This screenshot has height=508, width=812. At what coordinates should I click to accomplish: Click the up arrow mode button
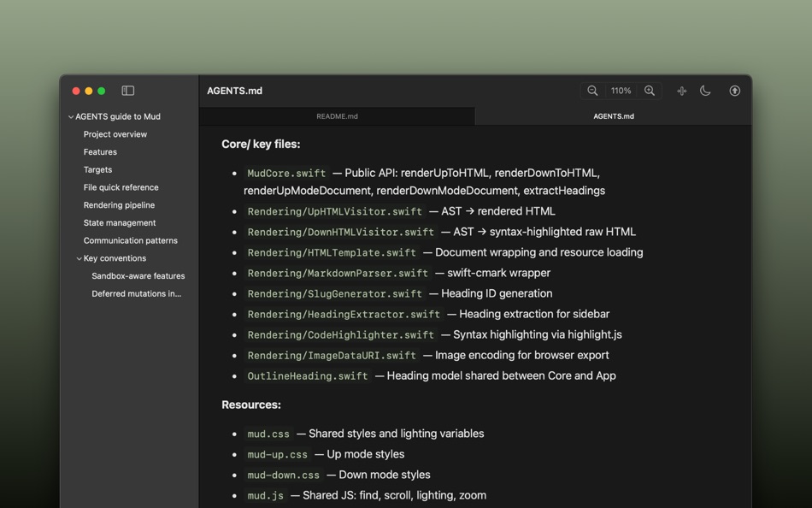click(734, 91)
